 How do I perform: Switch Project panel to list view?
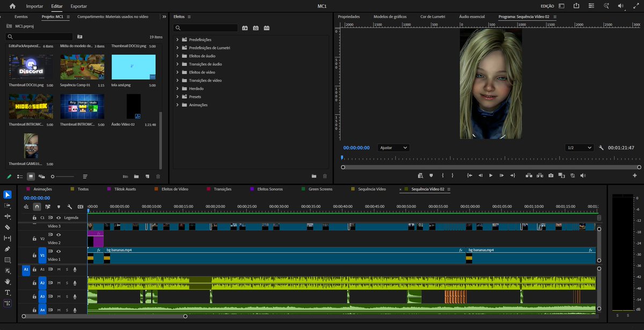pos(20,176)
